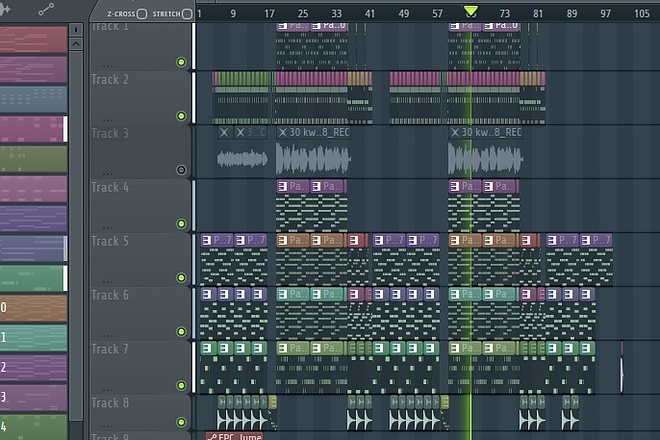Click first teal 'Pa..' clip icon on Track 6
This screenshot has height=440, width=660.
coord(282,294)
